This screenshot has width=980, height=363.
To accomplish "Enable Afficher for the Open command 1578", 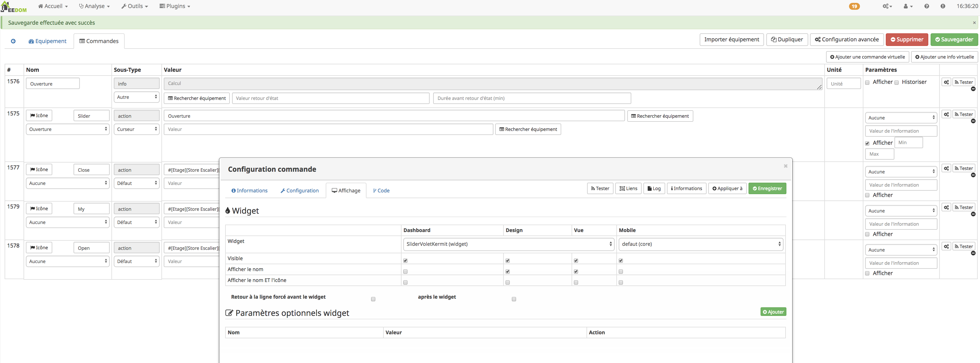I will click(867, 274).
